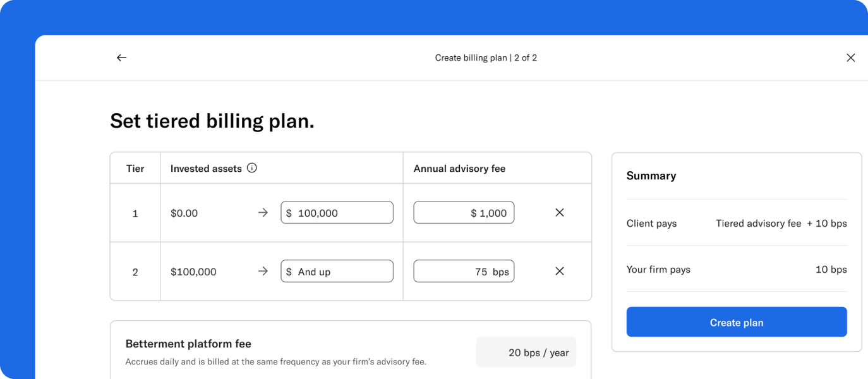Screen dimensions: 868x379
Task: Click the back arrow in the header
Action: tap(121, 57)
